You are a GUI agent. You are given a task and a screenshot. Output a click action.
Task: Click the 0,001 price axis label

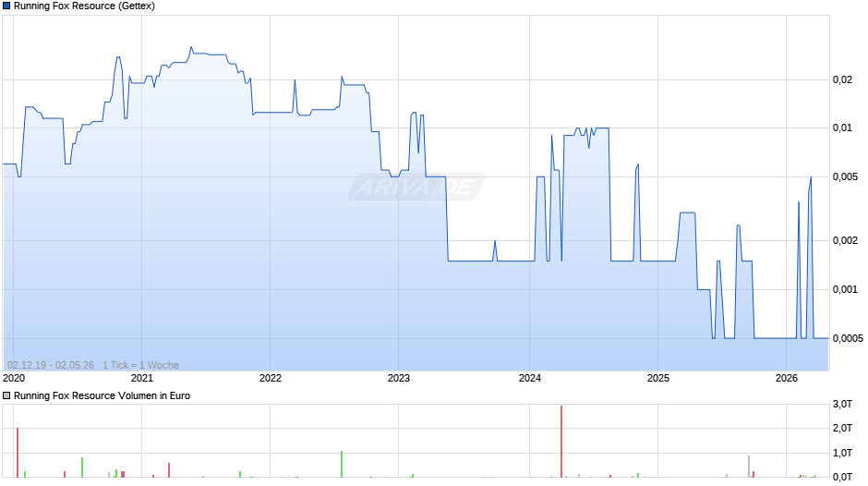[x=845, y=289]
